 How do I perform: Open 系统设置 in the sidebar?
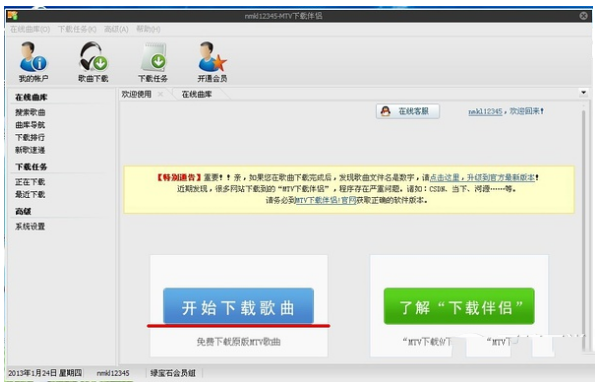30,226
